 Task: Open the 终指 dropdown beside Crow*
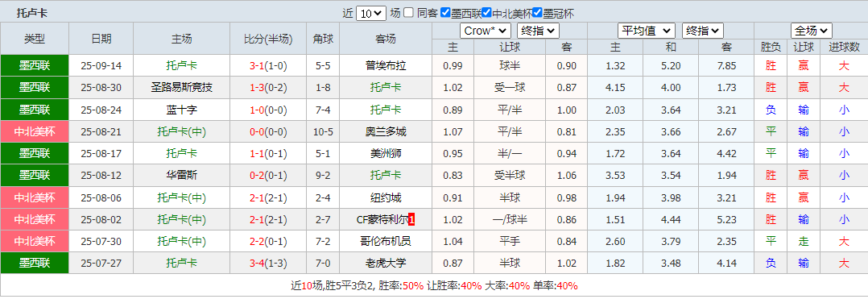click(538, 31)
